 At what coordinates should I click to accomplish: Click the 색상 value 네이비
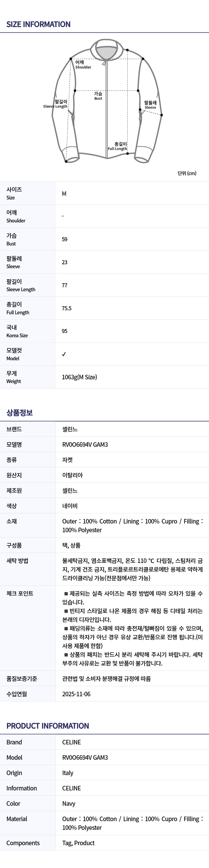pyautogui.click(x=70, y=506)
